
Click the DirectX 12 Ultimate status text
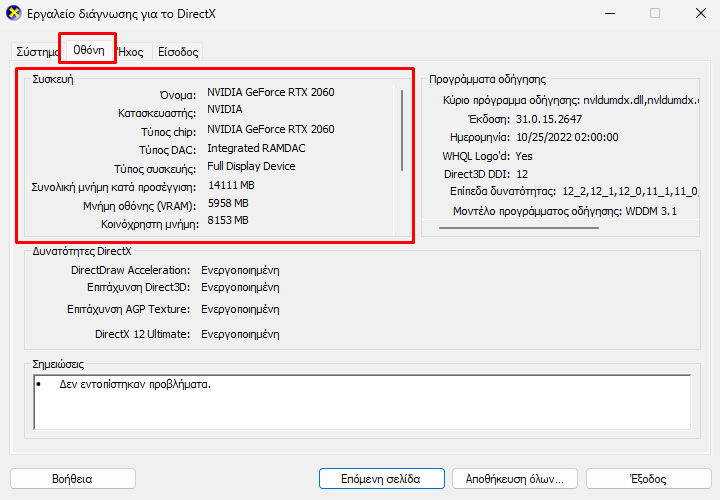click(x=240, y=334)
